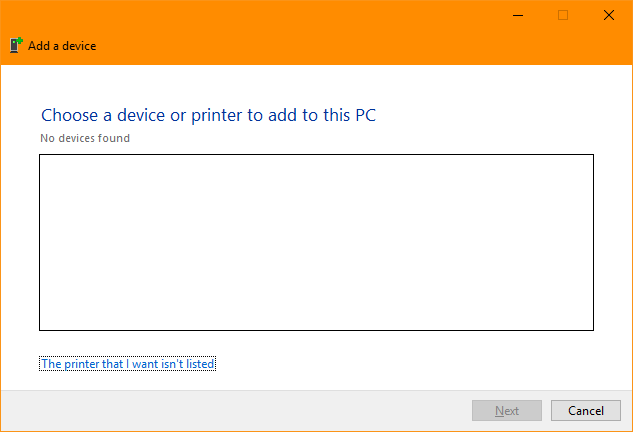Click the Cancel button
Image resolution: width=633 pixels, height=432 pixels.
[x=586, y=411]
